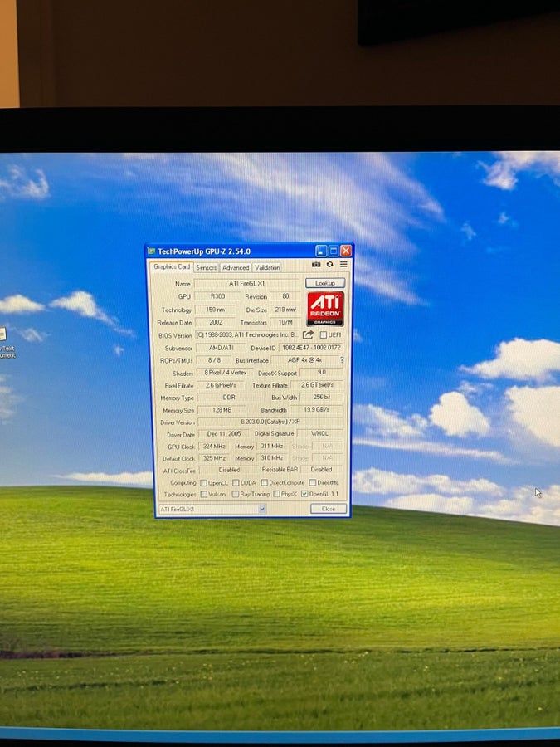Toggle the CUDA checkbox

[236, 482]
